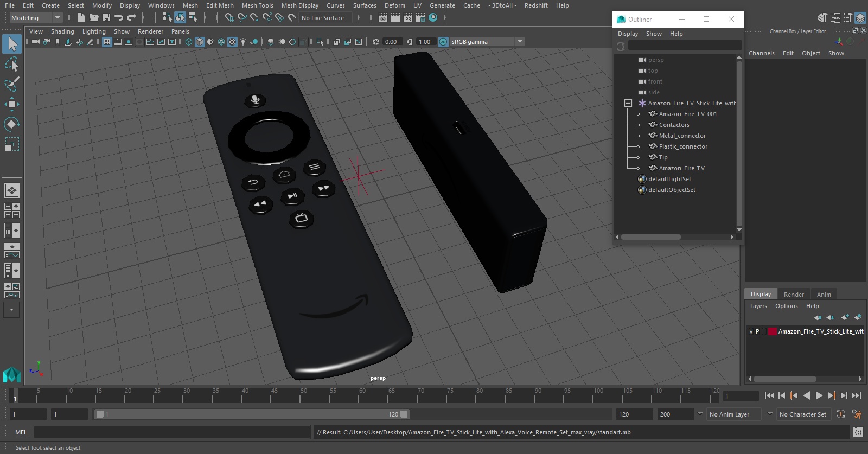
Task: Activate the Rotate tool in toolbox
Action: click(12, 124)
